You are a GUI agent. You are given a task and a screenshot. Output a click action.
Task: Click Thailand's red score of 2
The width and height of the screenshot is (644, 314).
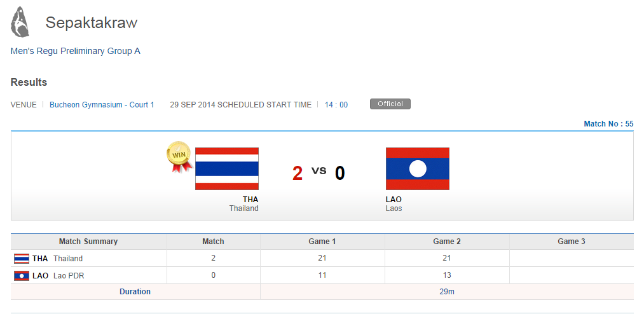(x=298, y=173)
